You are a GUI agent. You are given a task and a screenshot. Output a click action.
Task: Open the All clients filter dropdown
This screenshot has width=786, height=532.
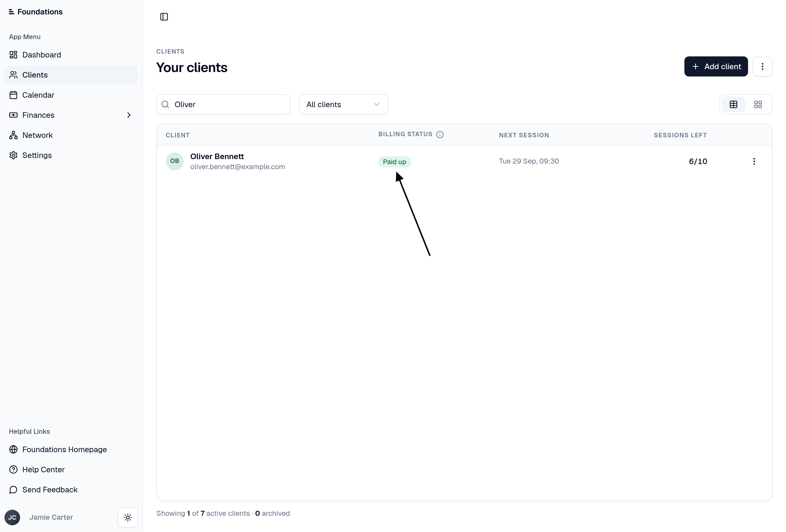pyautogui.click(x=344, y=104)
